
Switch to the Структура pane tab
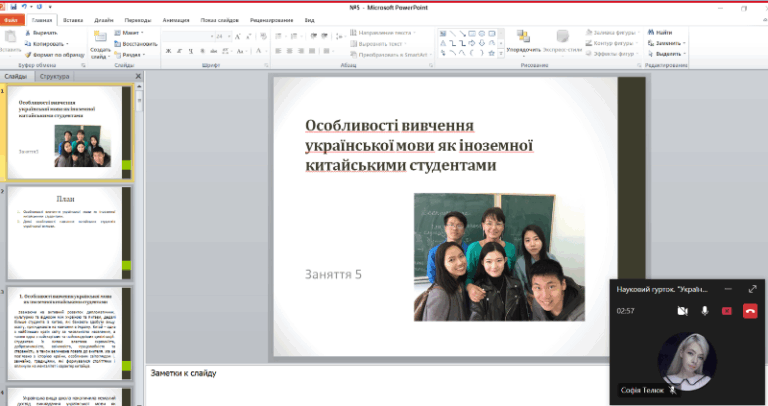pos(54,76)
